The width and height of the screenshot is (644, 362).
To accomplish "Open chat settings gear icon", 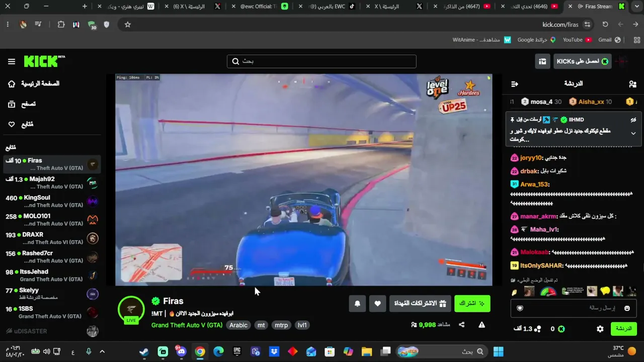I will 600,329.
